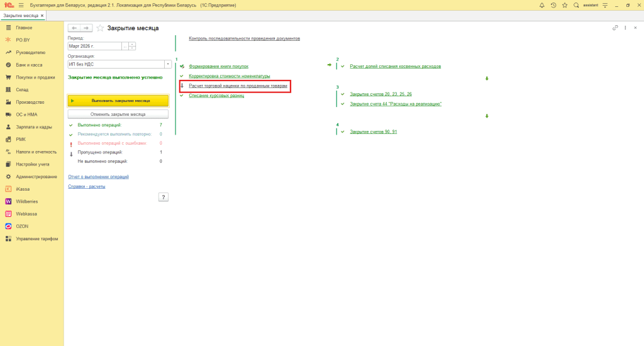The height and width of the screenshot is (346, 644).
Task: Open Формирование книги покупок link
Action: (218, 66)
